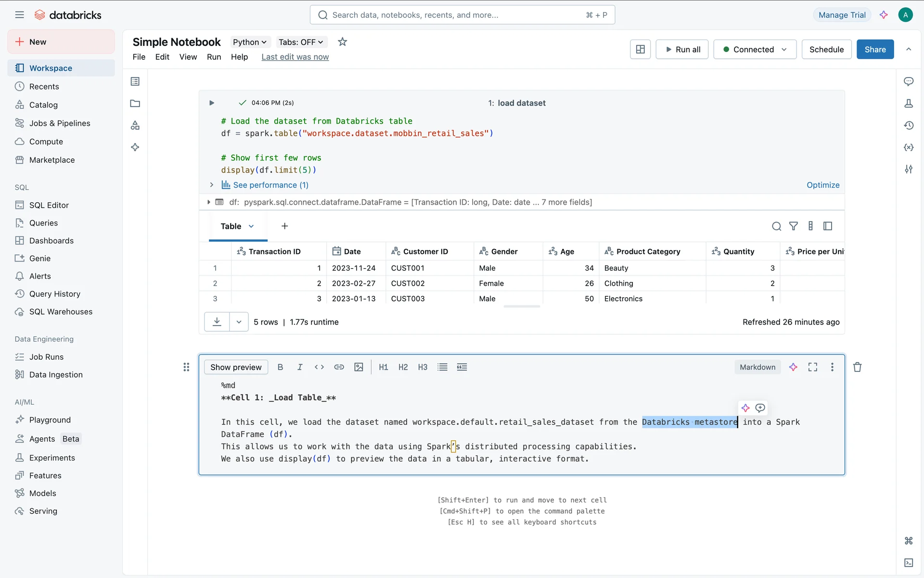Insert image using markdown toolbar icon

click(359, 367)
